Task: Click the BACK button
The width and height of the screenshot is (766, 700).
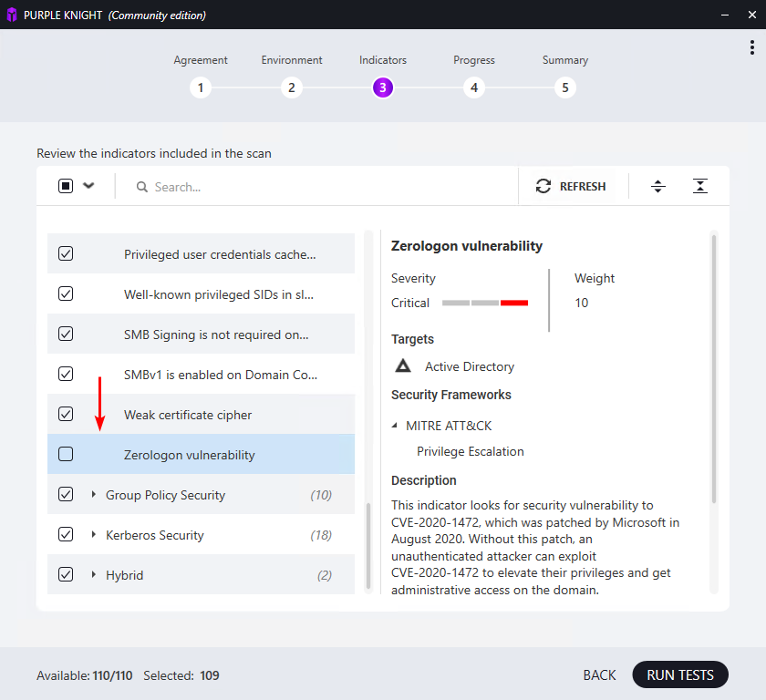Action: pyautogui.click(x=599, y=675)
